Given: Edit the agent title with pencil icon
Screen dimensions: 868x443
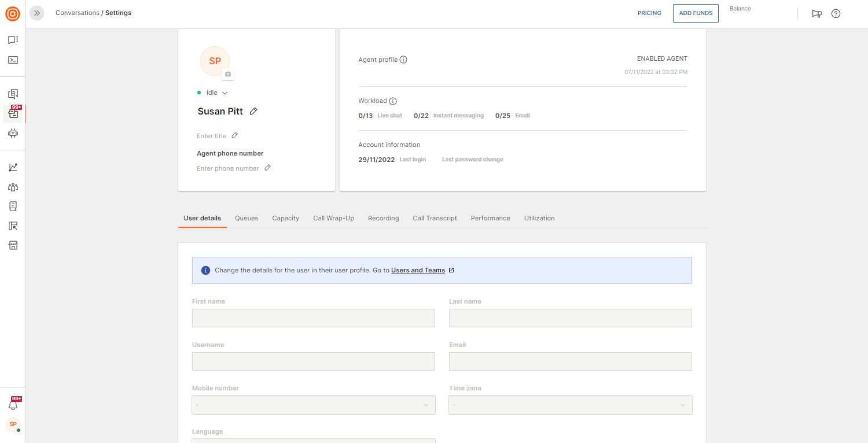Looking at the screenshot, I should point(234,135).
